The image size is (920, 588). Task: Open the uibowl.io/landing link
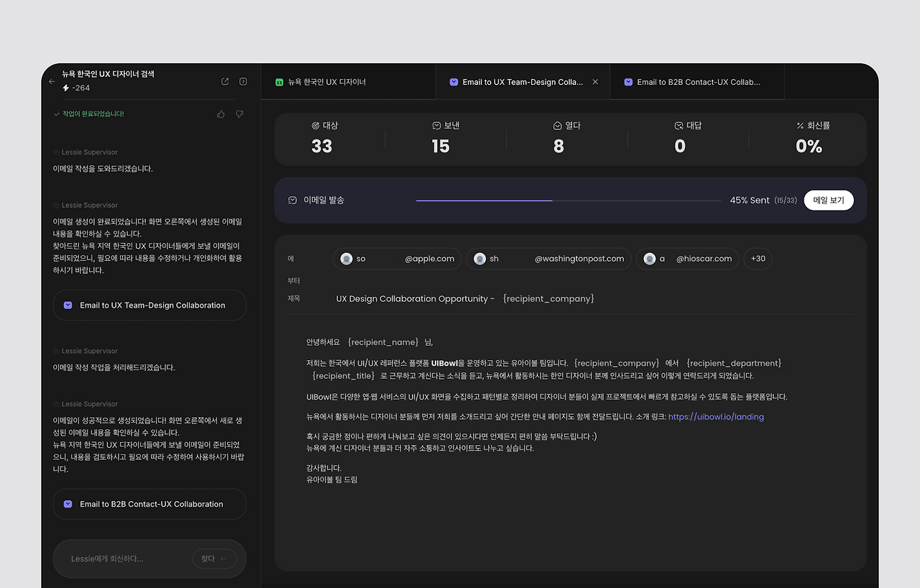pyautogui.click(x=716, y=417)
